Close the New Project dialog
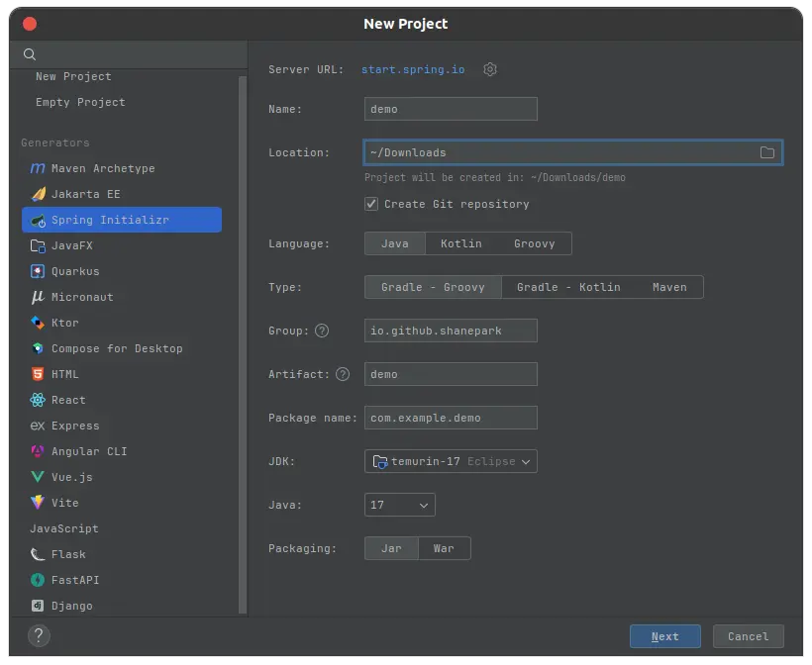 30,24
